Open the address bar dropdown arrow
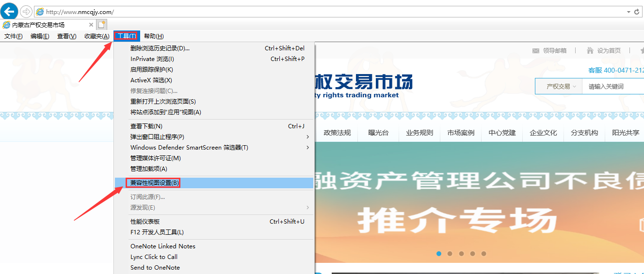This screenshot has width=644, height=274. [628, 12]
